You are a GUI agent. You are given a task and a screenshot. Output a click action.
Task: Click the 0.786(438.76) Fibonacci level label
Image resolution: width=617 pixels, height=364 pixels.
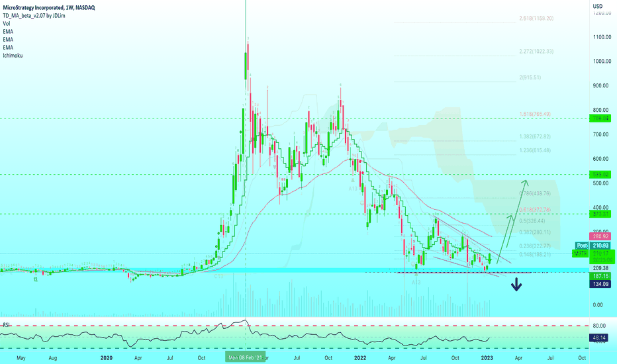pos(535,194)
